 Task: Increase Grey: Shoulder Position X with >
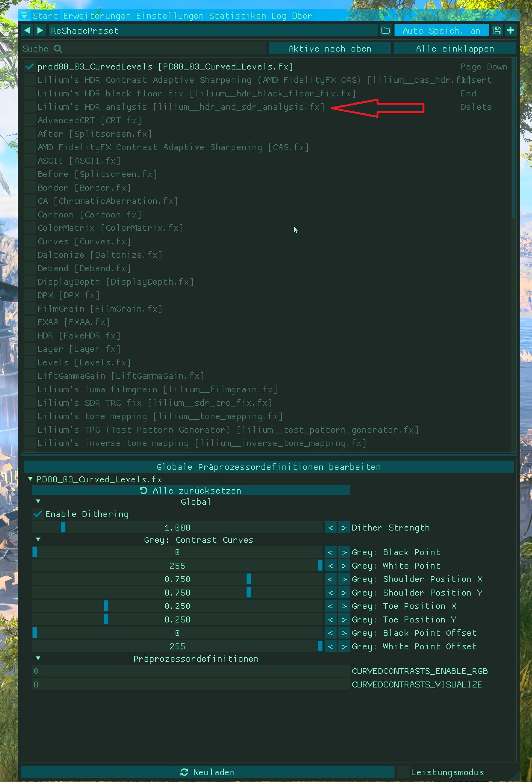(x=344, y=579)
